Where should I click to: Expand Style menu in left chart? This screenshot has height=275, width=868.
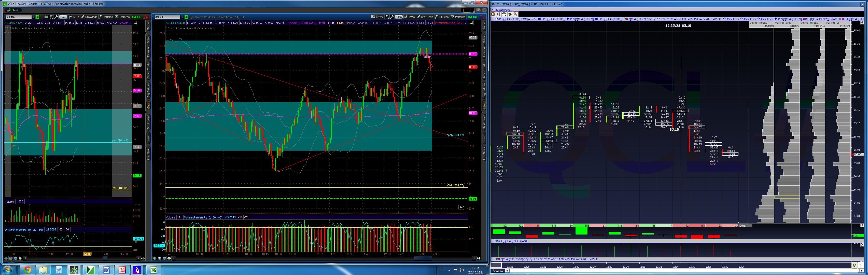click(x=74, y=17)
